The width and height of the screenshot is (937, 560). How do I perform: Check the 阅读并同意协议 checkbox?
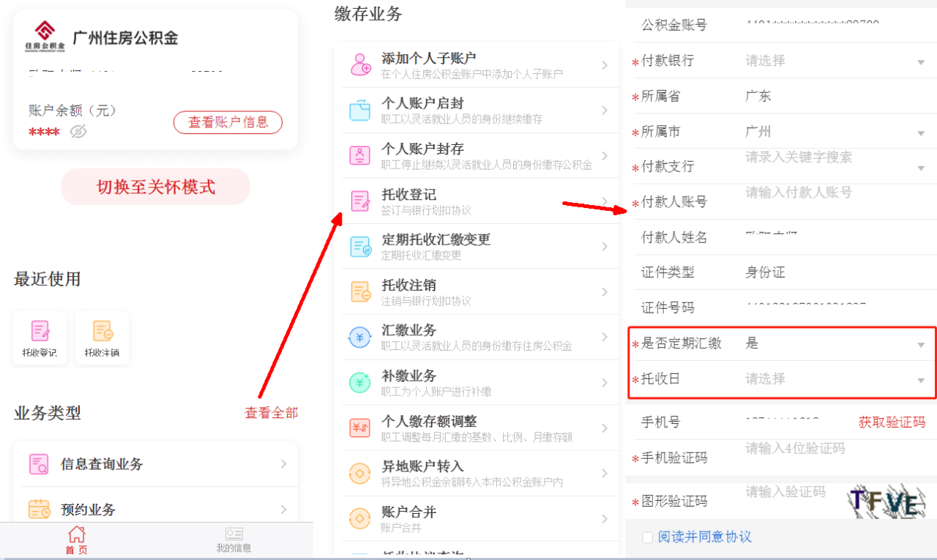pos(647,537)
